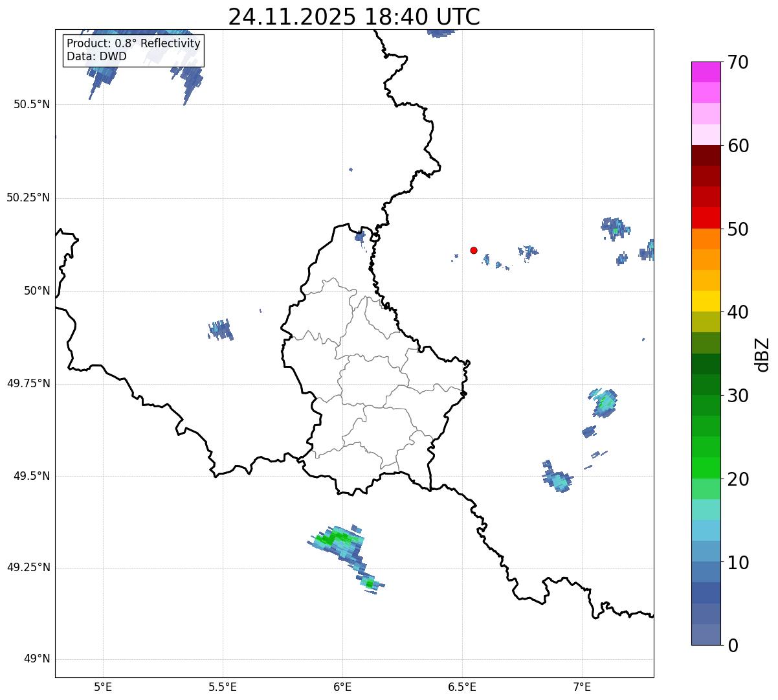This screenshot has height=700, width=778.
Task: Click the colorbar tick label 0
Action: [x=733, y=646]
